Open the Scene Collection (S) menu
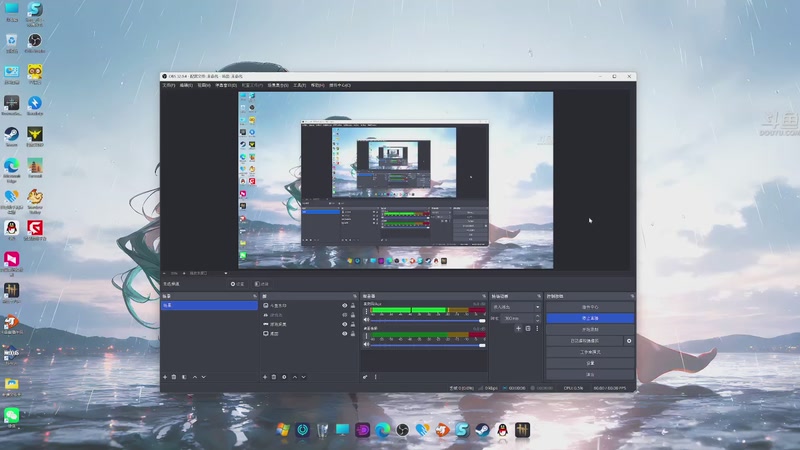Image resolution: width=800 pixels, height=450 pixels. (x=278, y=85)
